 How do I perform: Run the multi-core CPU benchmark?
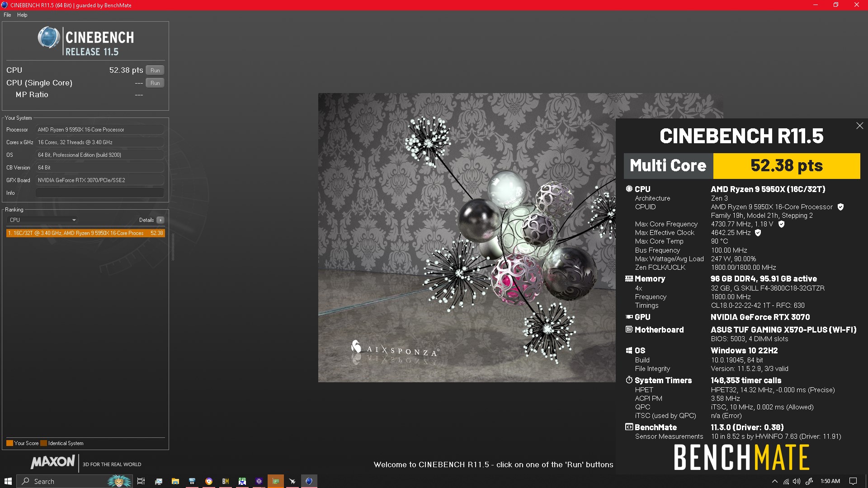155,70
